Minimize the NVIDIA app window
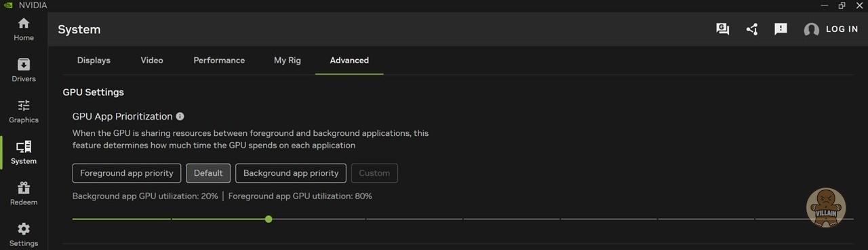 pyautogui.click(x=824, y=5)
